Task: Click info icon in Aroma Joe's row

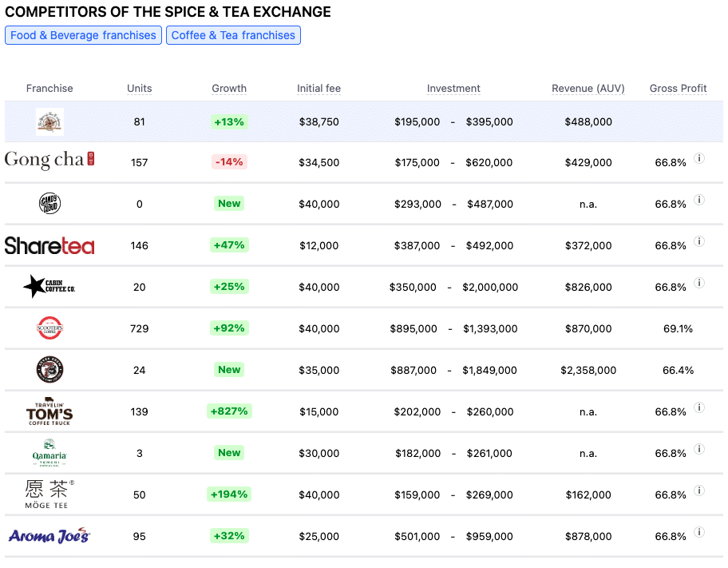Action: (699, 532)
